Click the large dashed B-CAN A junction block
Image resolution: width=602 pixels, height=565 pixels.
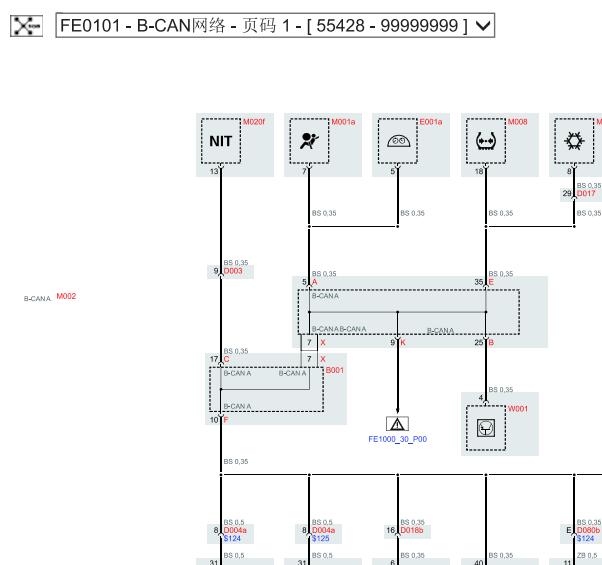[408, 312]
